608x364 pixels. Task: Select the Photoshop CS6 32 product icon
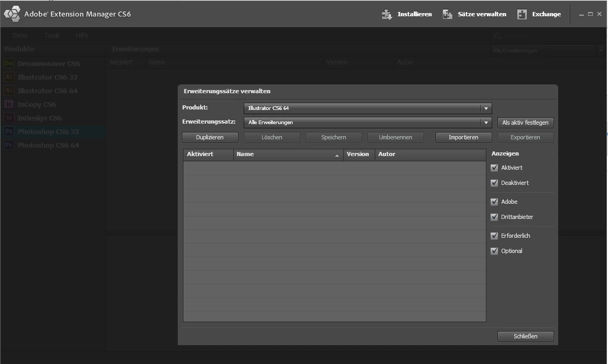coord(8,131)
